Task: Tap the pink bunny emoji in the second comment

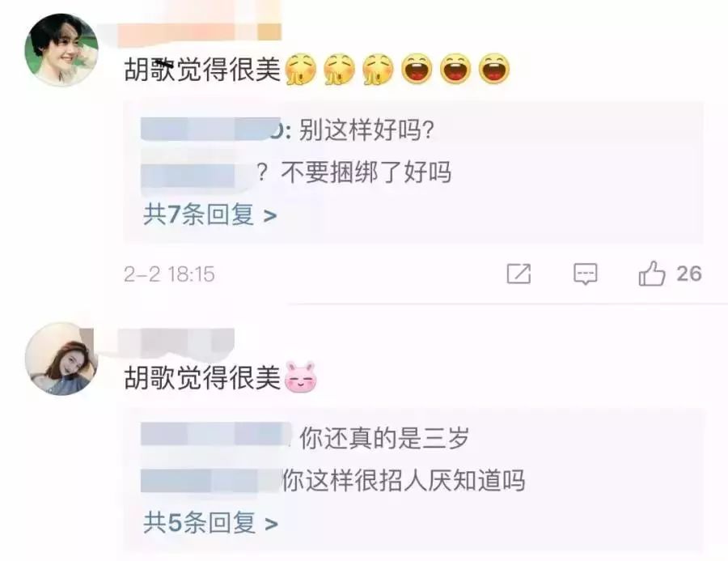Action: tap(301, 376)
